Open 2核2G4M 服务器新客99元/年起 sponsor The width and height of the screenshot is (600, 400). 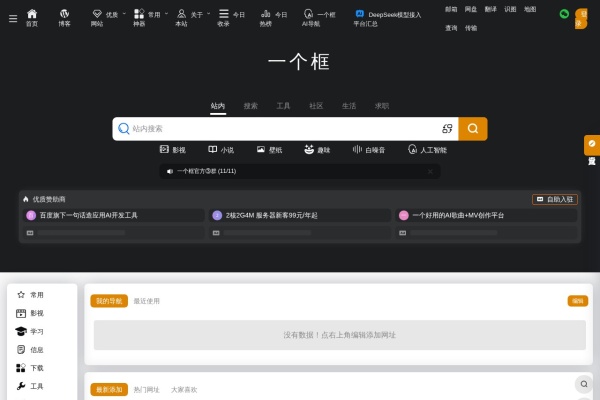(300, 216)
